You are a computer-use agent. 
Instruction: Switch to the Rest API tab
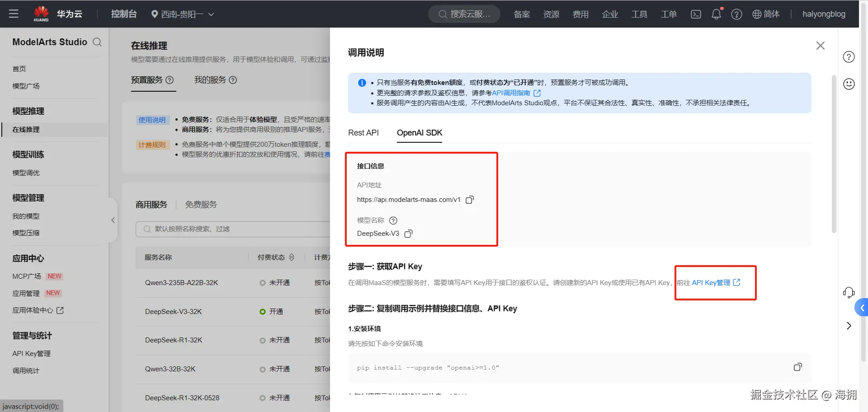coord(363,133)
